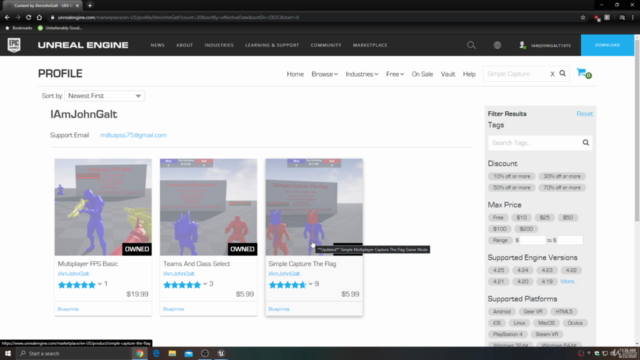640x360 pixels.
Task: Clear the Simple Capture search with X
Action: tap(552, 74)
